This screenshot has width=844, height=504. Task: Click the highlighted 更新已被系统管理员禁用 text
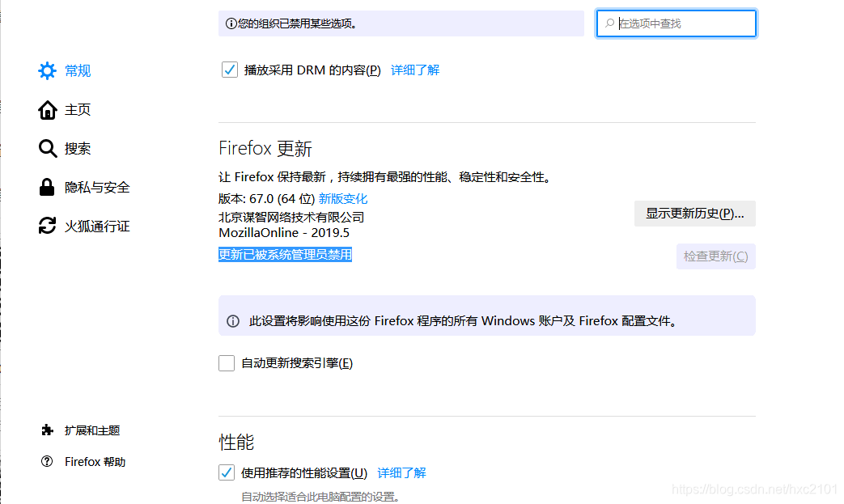(286, 254)
